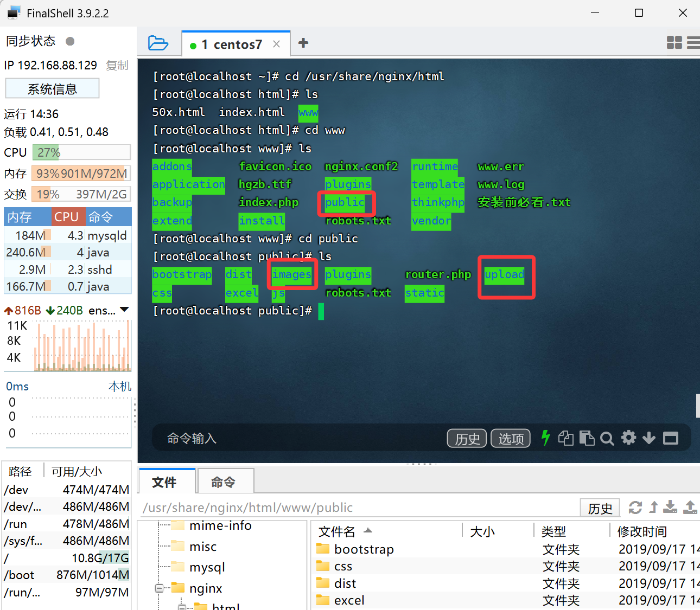The width and height of the screenshot is (700, 610).
Task: Open terminal settings gear icon
Action: (x=628, y=438)
